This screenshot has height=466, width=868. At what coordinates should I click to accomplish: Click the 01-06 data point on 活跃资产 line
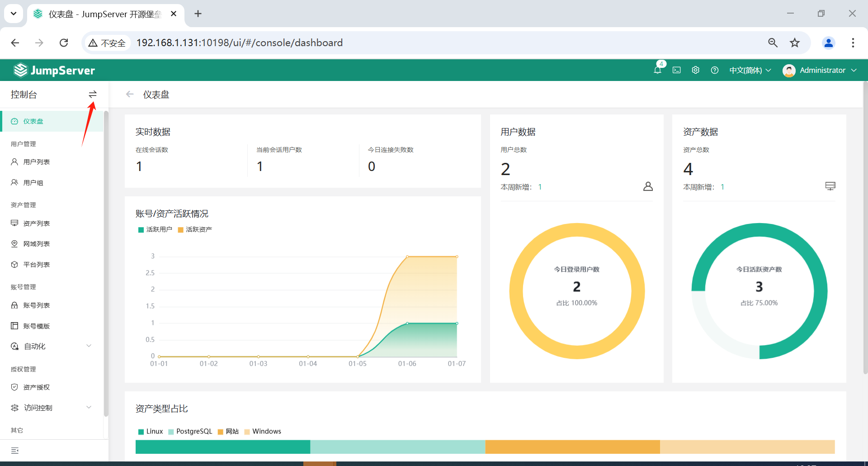coord(407,257)
